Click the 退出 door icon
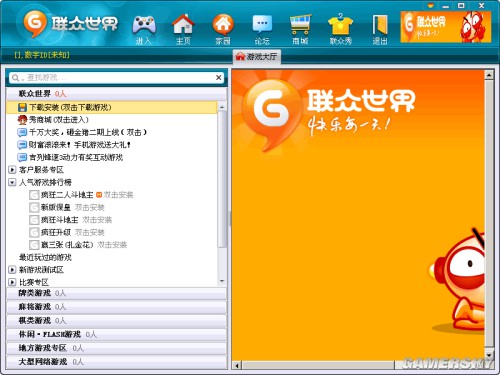 point(380,29)
